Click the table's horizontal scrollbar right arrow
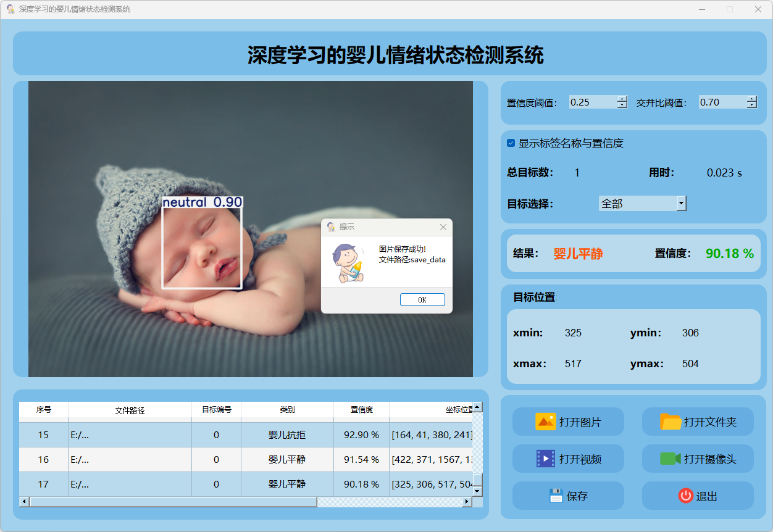Viewport: 773px width, 532px height. coord(467,502)
